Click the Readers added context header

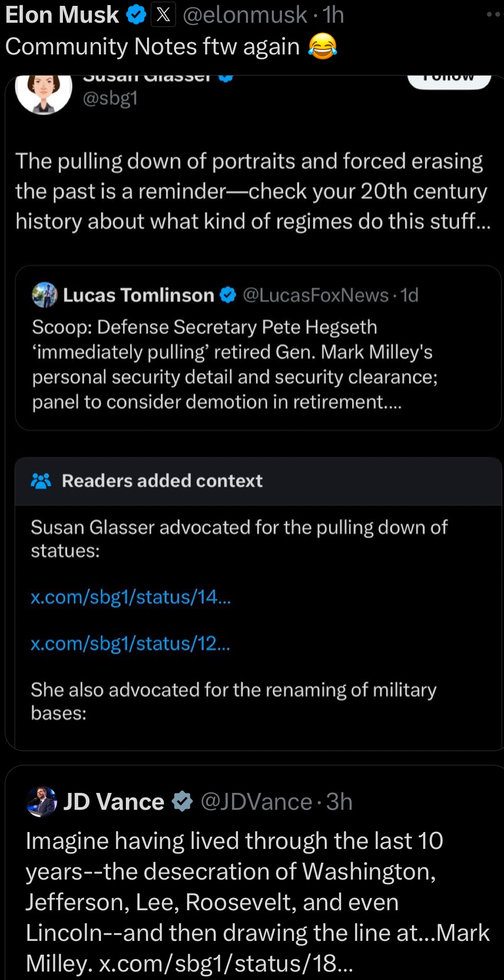click(162, 481)
